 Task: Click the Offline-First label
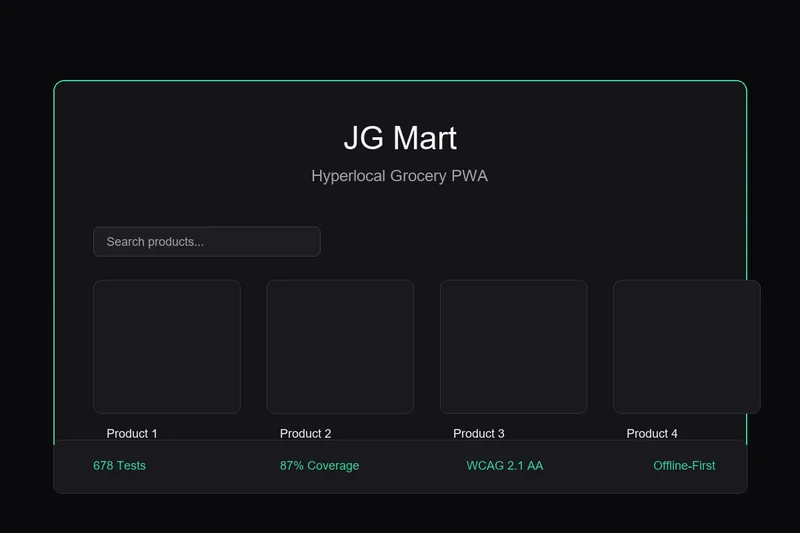tap(684, 466)
